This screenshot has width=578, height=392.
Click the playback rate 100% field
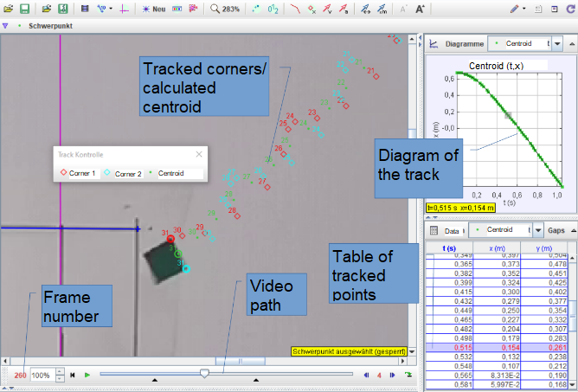pos(42,375)
